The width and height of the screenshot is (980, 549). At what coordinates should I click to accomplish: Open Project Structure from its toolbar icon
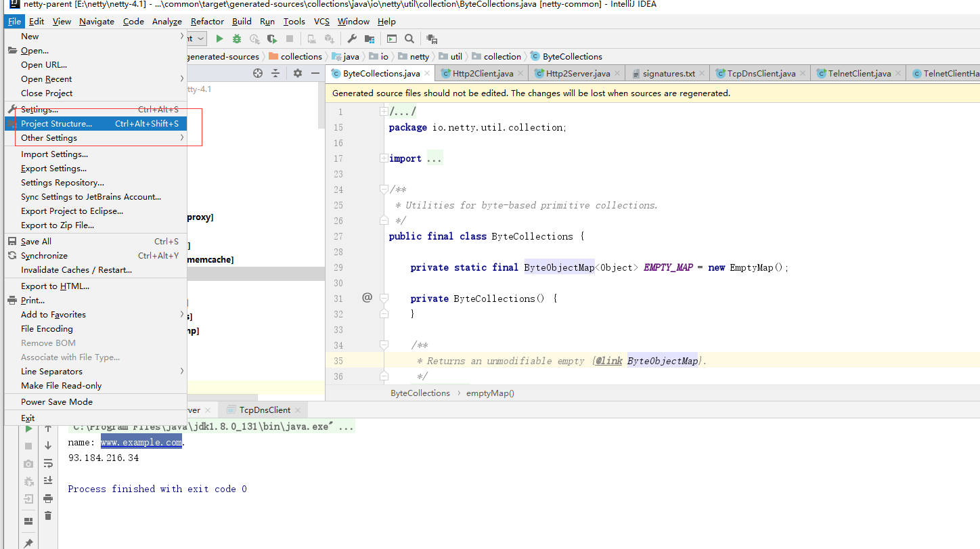point(369,39)
